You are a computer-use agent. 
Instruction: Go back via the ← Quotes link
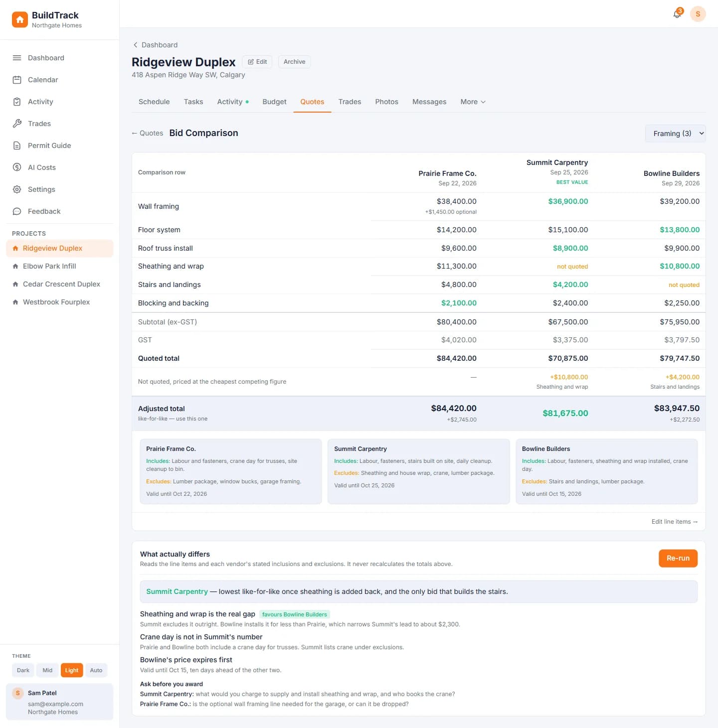pyautogui.click(x=147, y=133)
